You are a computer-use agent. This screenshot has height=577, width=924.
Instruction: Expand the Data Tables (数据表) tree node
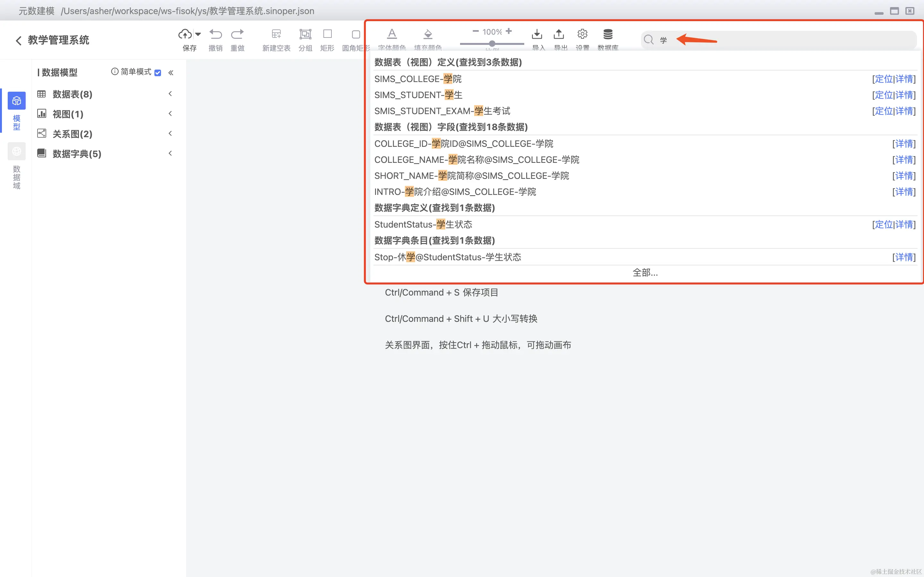pos(72,94)
